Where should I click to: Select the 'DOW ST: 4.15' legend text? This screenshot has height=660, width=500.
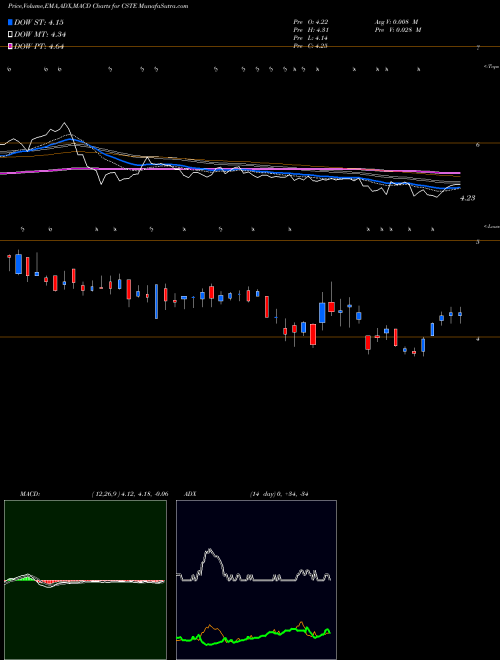pos(39,22)
